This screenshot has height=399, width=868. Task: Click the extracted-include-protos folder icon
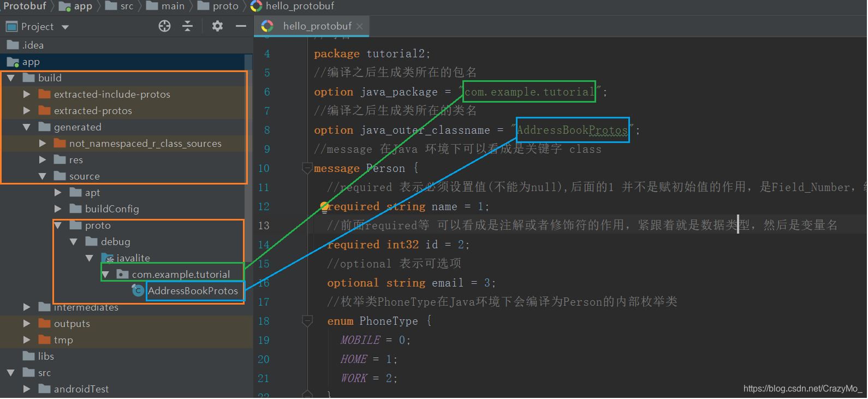click(45, 94)
